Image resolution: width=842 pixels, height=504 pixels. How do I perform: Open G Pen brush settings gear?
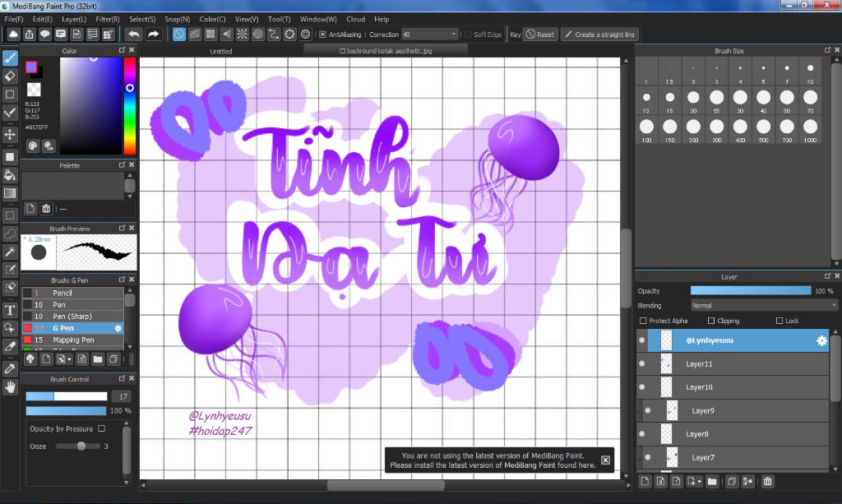point(118,328)
